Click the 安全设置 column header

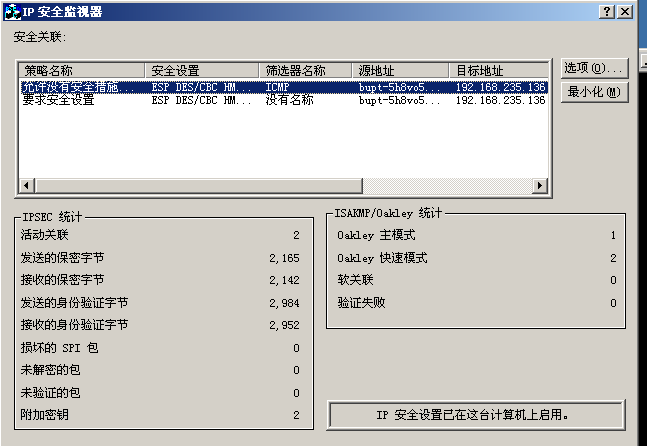(203, 71)
